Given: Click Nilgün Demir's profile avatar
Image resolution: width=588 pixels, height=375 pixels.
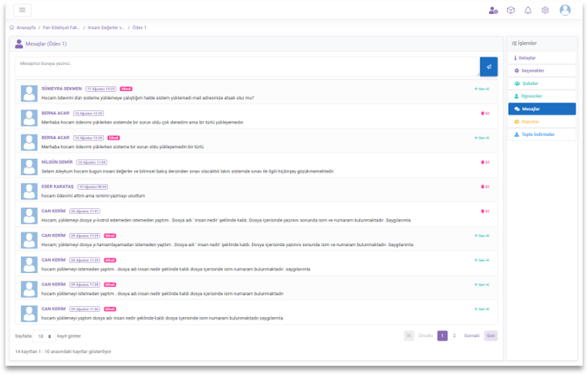Looking at the screenshot, I should 29,166.
